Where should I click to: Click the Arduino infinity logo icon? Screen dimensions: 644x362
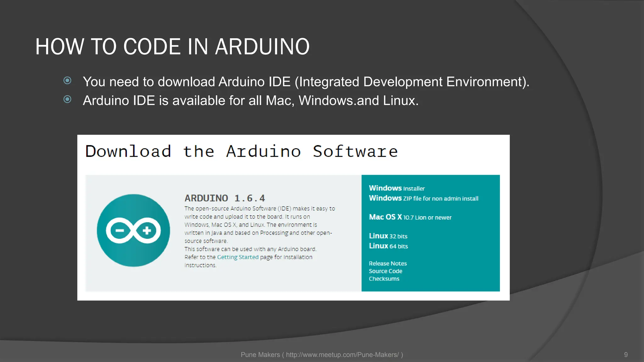point(133,230)
